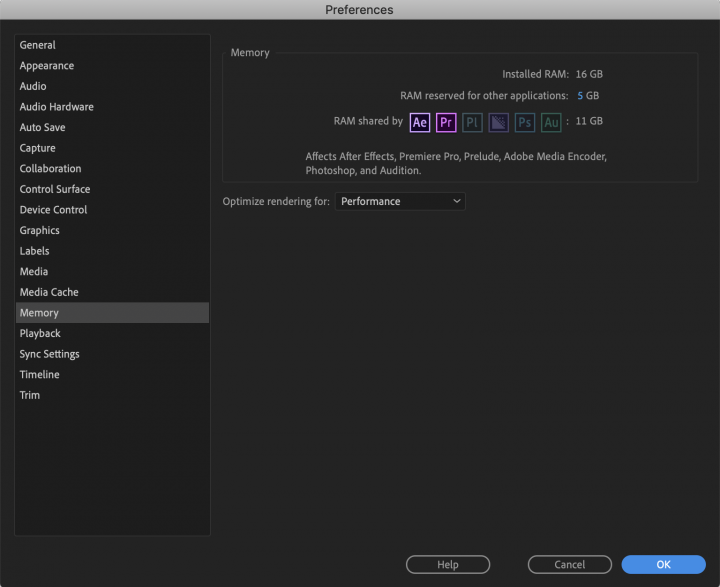Go to Graphics preferences
The height and width of the screenshot is (587, 720).
coord(112,230)
